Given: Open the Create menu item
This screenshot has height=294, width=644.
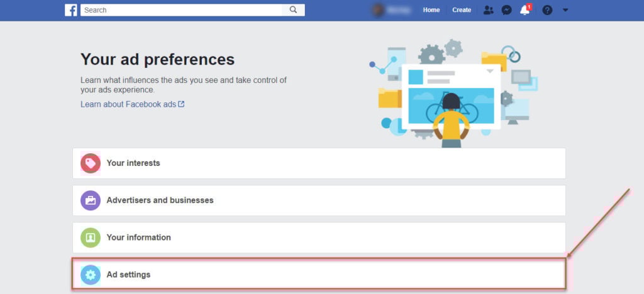Looking at the screenshot, I should 462,10.
